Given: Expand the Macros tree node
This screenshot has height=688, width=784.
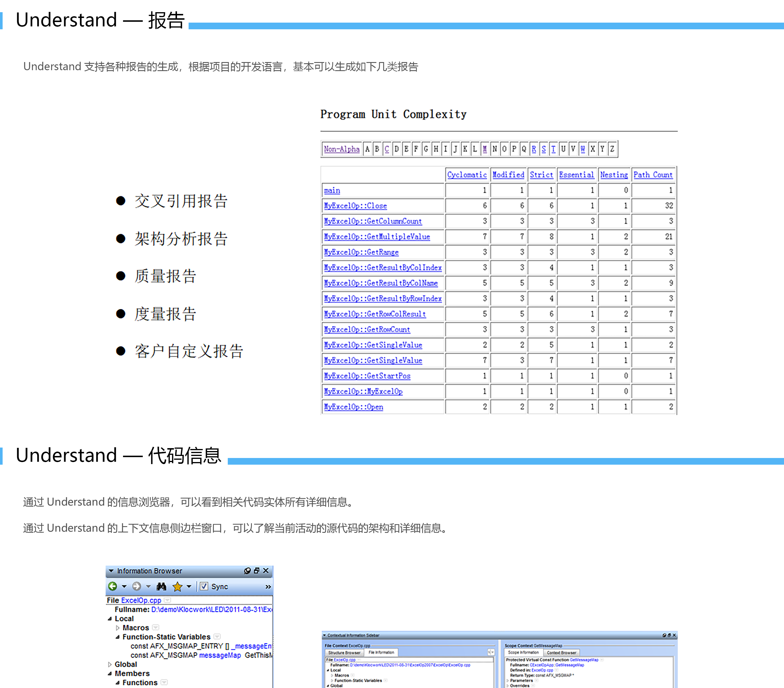Looking at the screenshot, I should (118, 628).
